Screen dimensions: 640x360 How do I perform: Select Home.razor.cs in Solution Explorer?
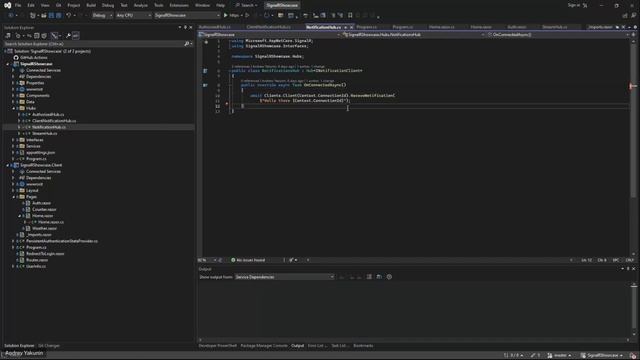click(x=51, y=222)
